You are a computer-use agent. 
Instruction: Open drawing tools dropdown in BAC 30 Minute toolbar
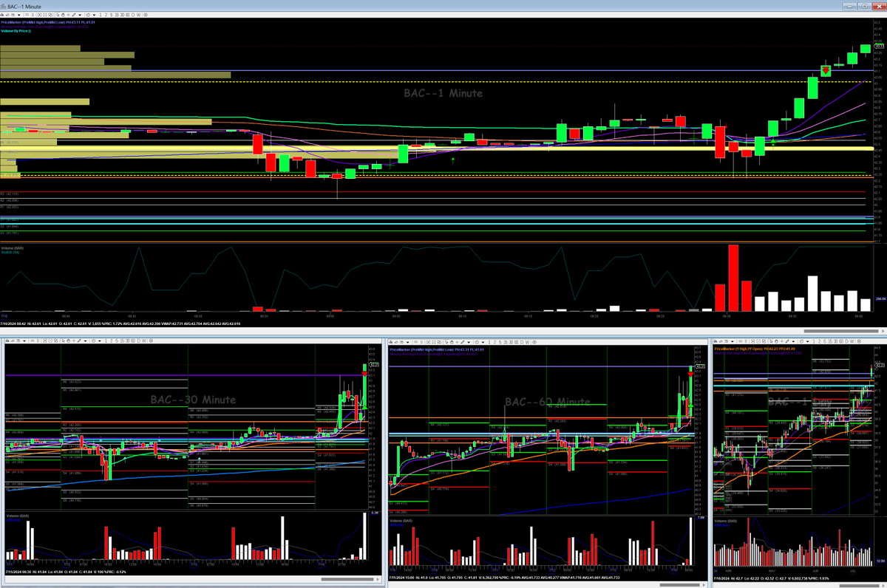pos(85,341)
